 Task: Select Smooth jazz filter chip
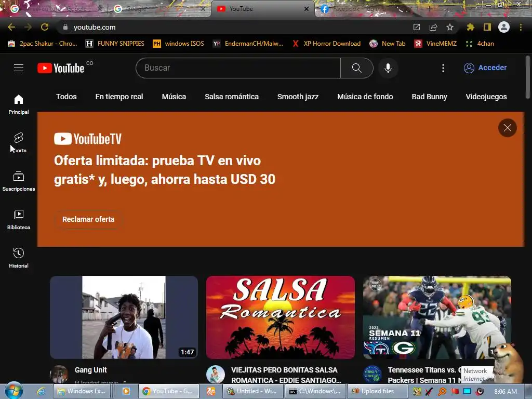tap(298, 97)
